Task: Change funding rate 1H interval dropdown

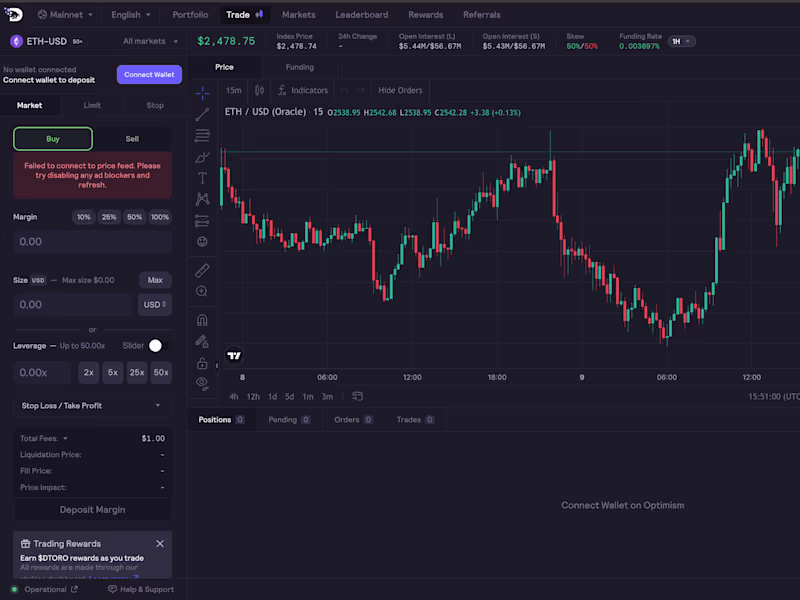Action: [x=681, y=41]
